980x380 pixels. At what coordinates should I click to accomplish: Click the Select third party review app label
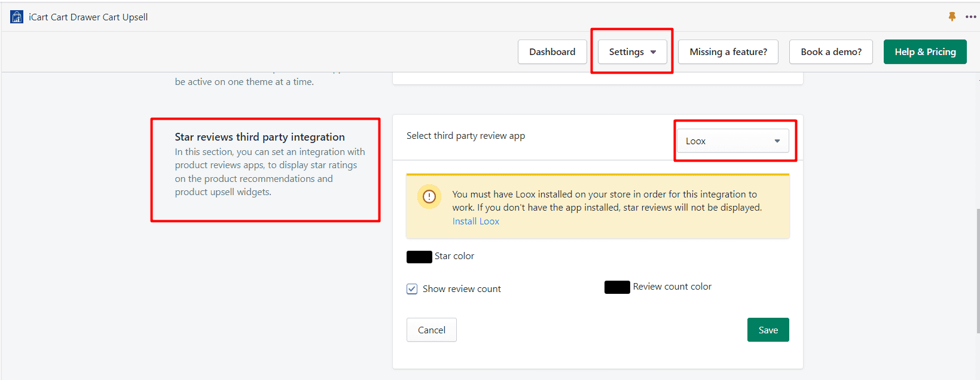pos(466,136)
